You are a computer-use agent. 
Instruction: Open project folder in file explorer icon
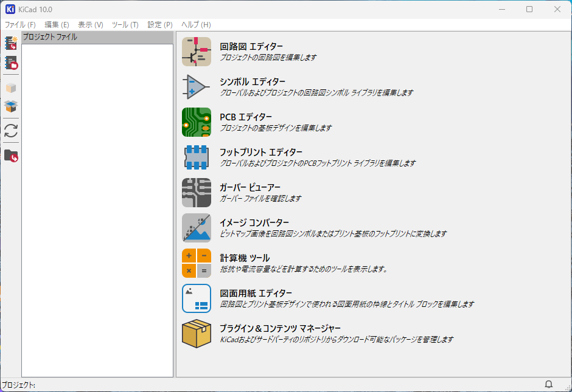coord(11,156)
